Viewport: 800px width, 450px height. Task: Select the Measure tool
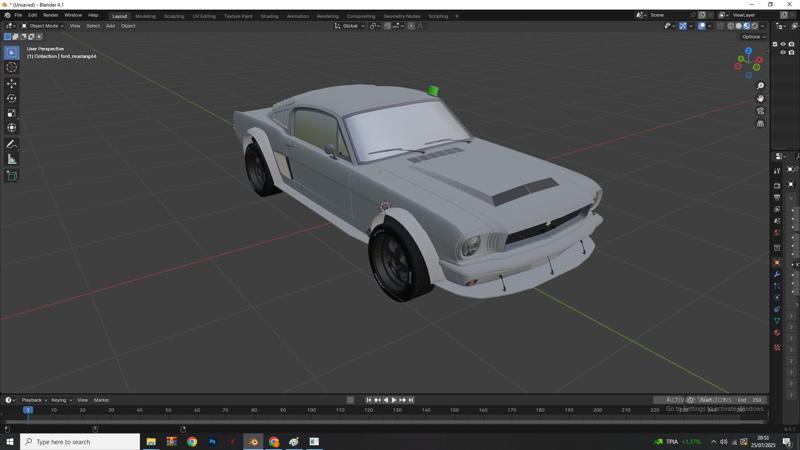[12, 160]
